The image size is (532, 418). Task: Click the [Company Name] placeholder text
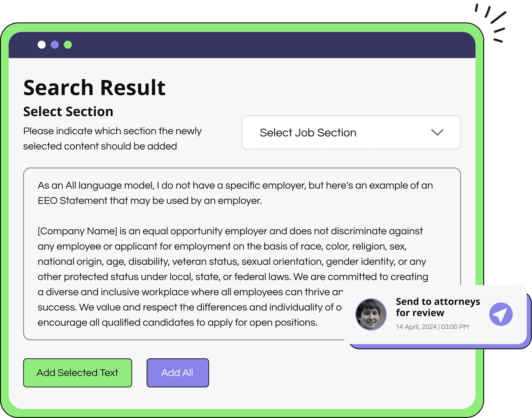coord(78,231)
